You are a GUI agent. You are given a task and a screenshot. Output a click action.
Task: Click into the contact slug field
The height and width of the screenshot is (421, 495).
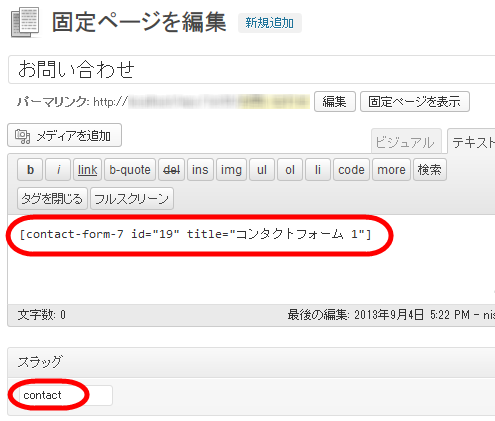click(66, 395)
